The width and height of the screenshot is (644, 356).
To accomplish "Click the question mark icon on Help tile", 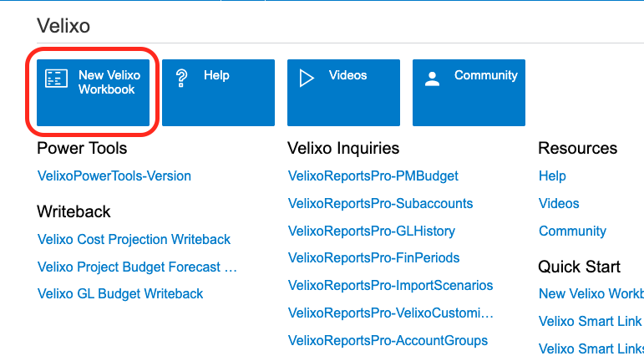I will click(181, 78).
